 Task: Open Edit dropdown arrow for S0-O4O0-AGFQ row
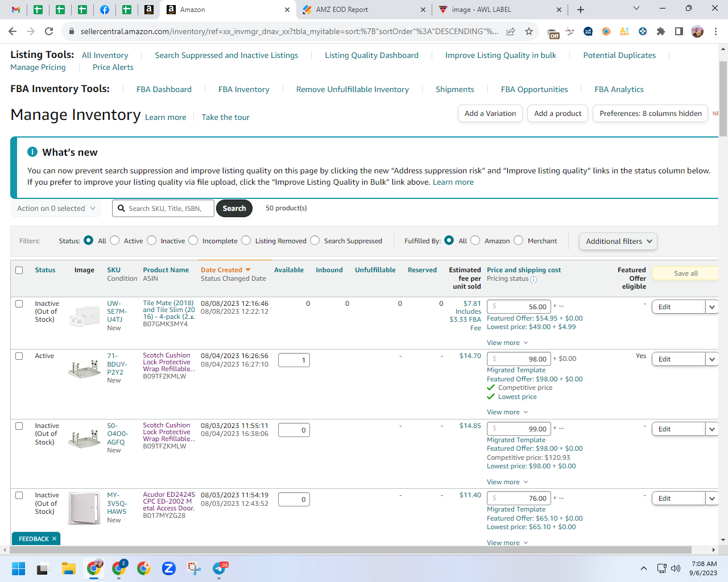click(x=712, y=429)
